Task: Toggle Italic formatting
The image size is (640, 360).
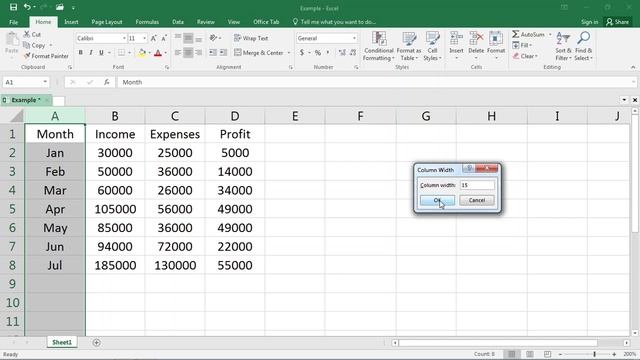Action: pyautogui.click(x=91, y=53)
